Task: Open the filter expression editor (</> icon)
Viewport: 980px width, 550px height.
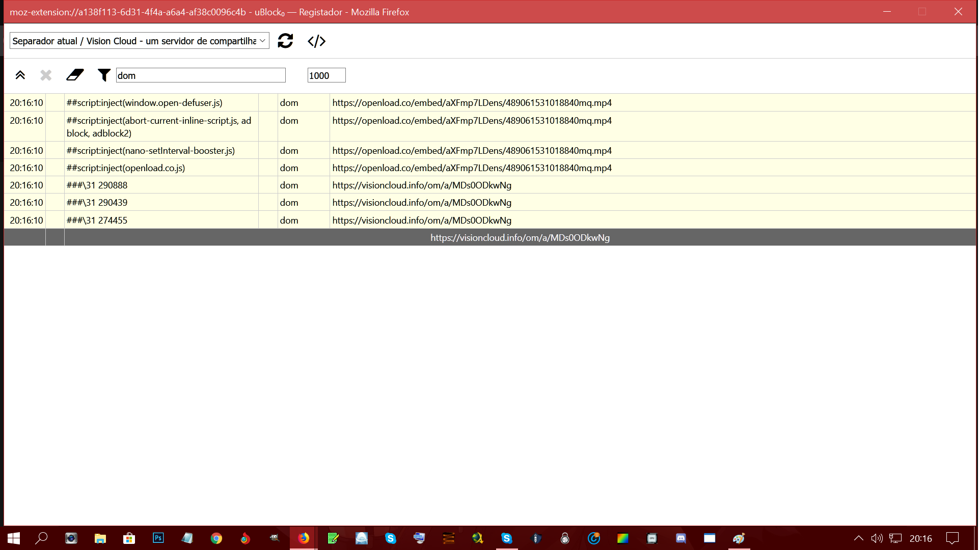Action: tap(316, 41)
